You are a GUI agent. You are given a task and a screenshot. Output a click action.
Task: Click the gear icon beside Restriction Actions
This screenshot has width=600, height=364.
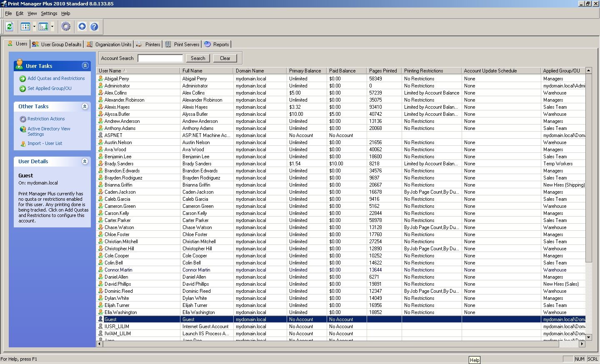(23, 119)
